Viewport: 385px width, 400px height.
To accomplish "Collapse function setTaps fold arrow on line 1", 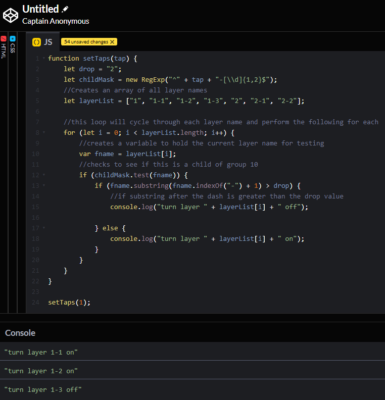I will [x=44, y=58].
